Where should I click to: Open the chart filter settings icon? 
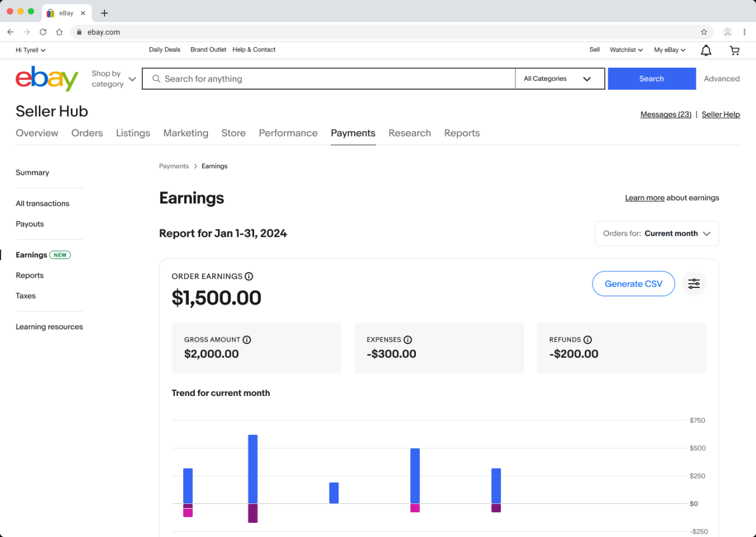click(693, 284)
